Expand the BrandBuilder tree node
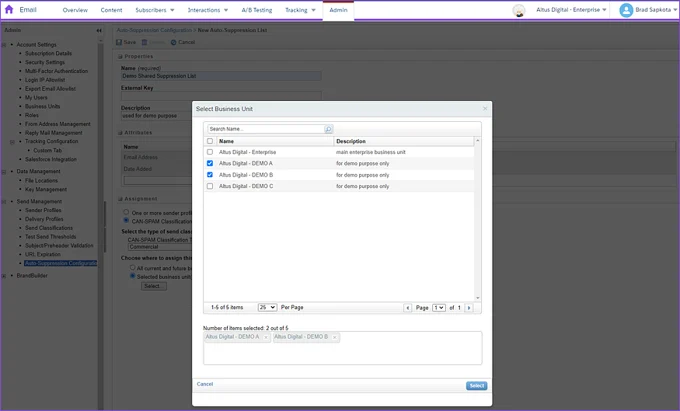Viewport: 680px width, 411px height. (4, 276)
